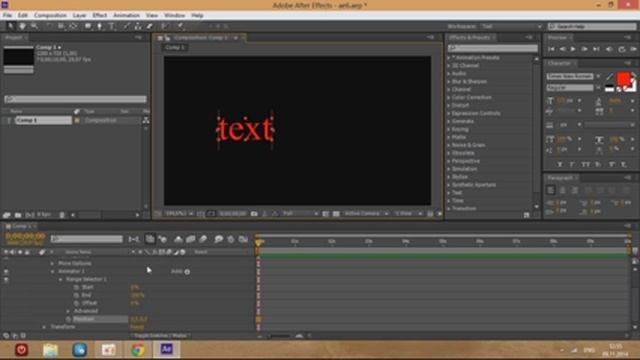Image resolution: width=640 pixels, height=360 pixels.
Task: Expand More Options group
Action: click(52, 264)
